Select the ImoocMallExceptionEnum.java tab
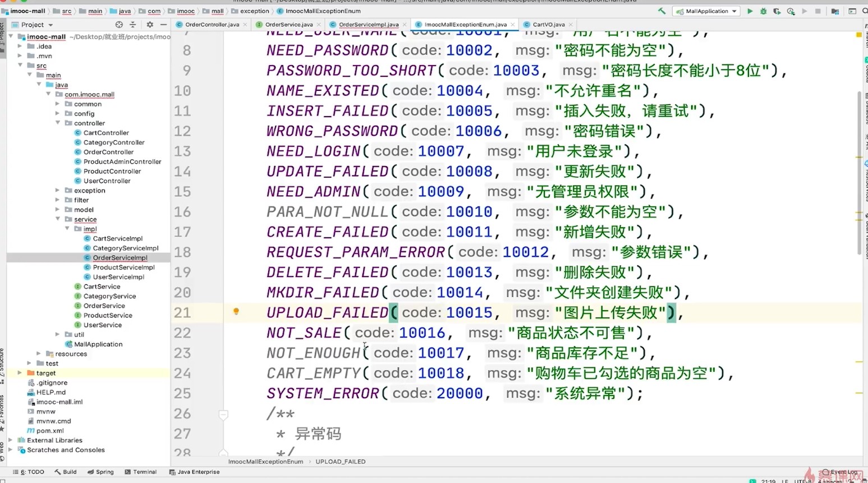This screenshot has height=483, width=868. coord(465,25)
